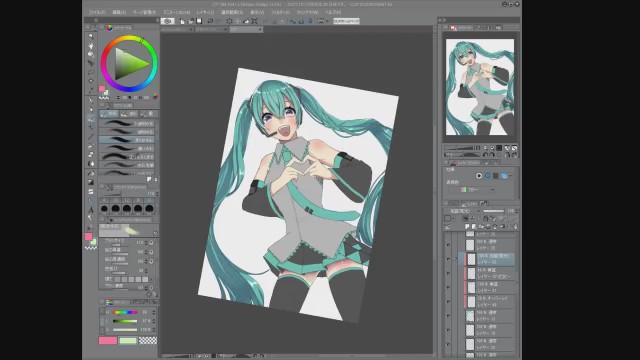Click the navigator preview thumbnail
This screenshot has width=640, height=360.
click(x=480, y=87)
